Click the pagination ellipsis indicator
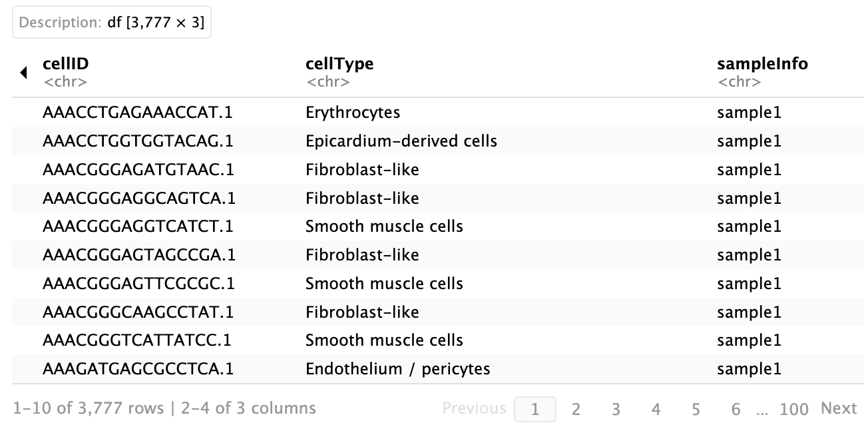 coord(762,408)
